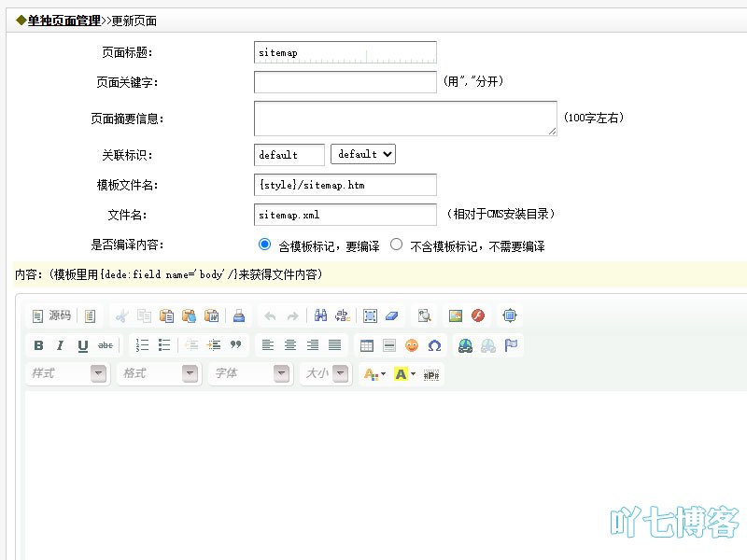Open the default dropdown for 关联标识
This screenshot has height=560, width=747.
(x=363, y=154)
